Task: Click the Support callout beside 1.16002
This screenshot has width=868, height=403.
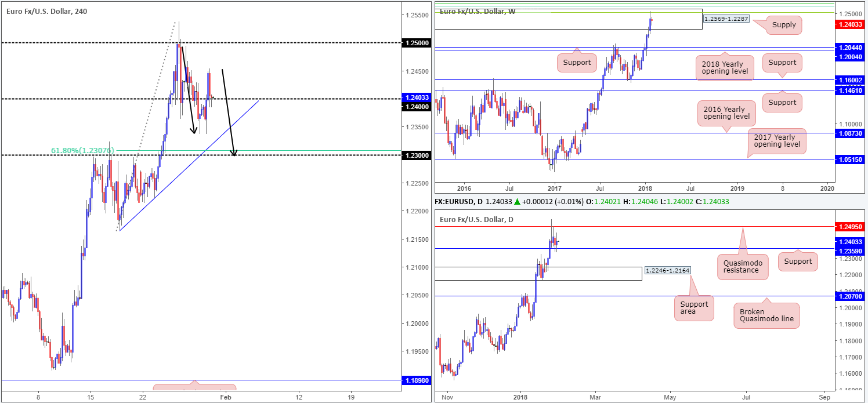Action: (782, 63)
